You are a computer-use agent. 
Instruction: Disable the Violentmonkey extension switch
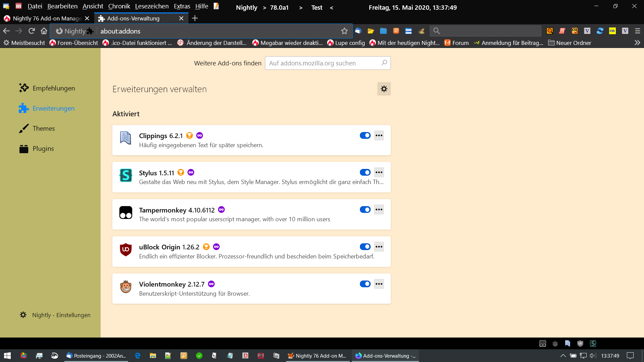[x=365, y=284]
